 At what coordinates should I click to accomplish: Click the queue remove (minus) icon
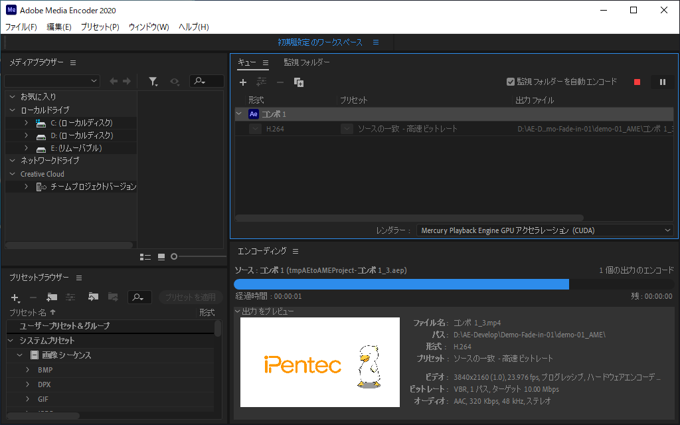[280, 82]
